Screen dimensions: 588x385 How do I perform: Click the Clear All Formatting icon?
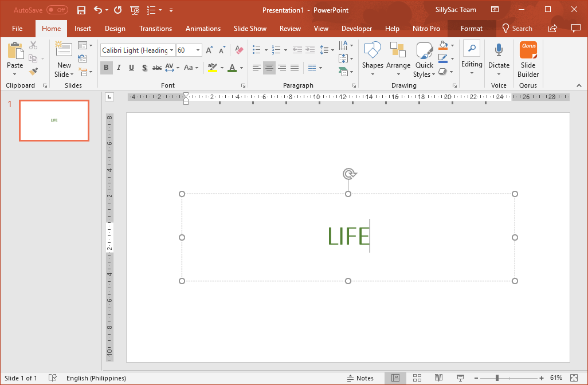(x=240, y=50)
